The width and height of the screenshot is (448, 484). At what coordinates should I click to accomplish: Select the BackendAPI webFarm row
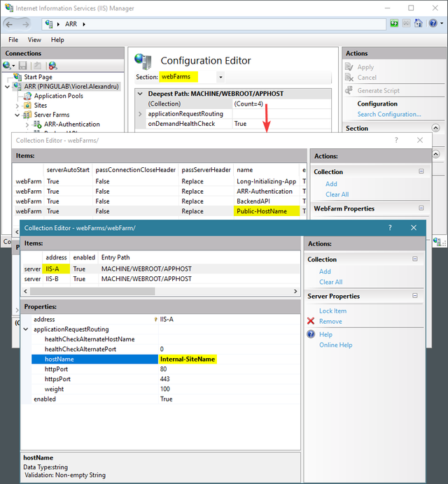(159, 201)
